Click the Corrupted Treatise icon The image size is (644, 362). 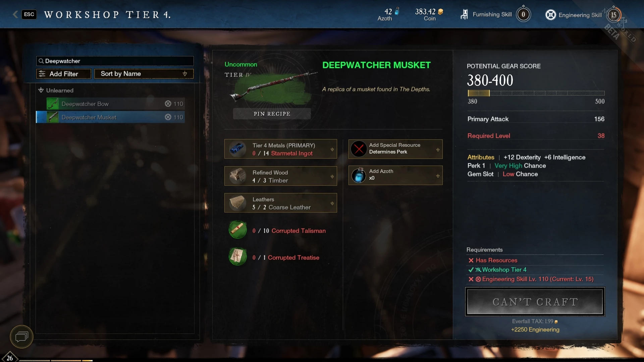[x=237, y=257]
